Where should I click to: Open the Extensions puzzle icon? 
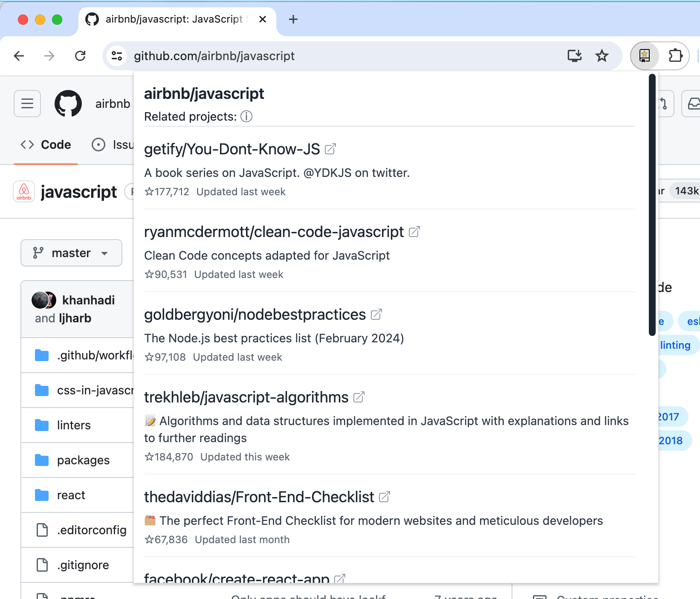(675, 56)
